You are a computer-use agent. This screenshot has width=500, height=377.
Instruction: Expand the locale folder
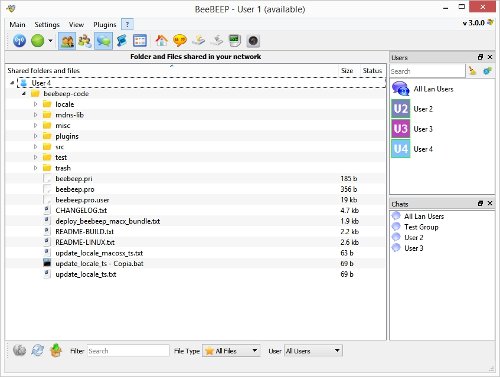point(36,104)
